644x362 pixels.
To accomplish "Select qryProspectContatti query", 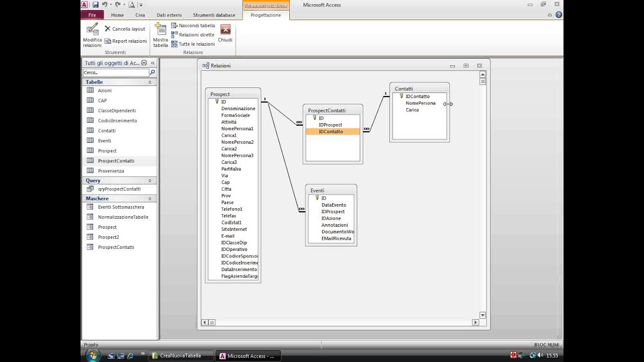I will pyautogui.click(x=120, y=189).
